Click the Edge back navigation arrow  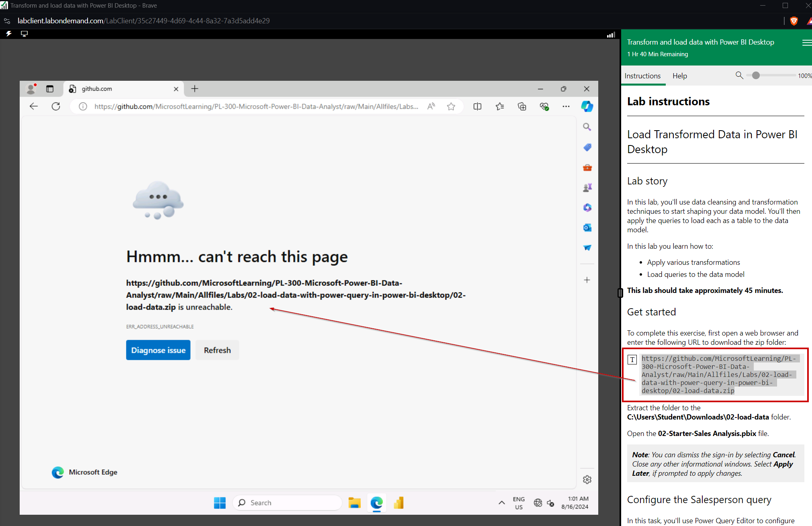pos(34,106)
